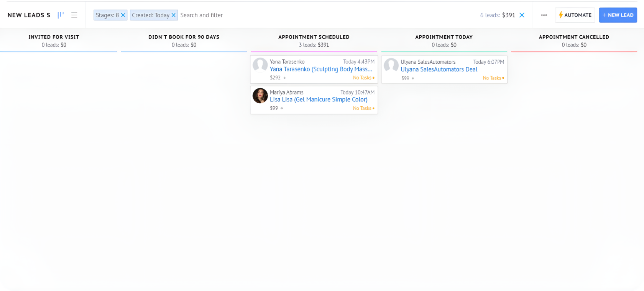This screenshot has width=644, height=291.
Task: Click the Automate button
Action: [575, 15]
